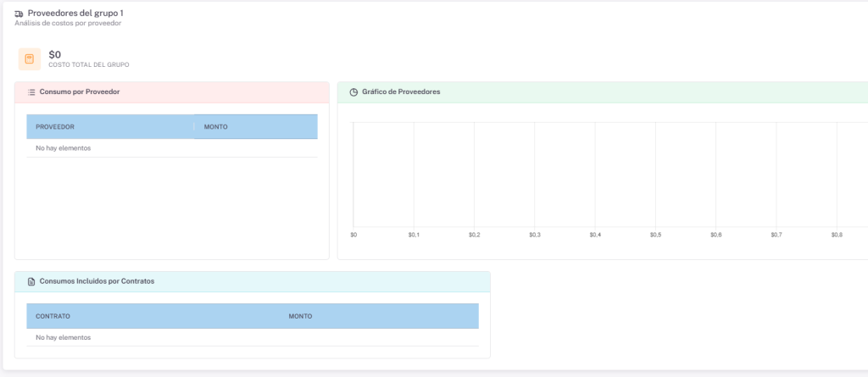Click the list icon in Consumo por Proveedor
Image resolution: width=868 pixels, height=377 pixels.
point(31,91)
